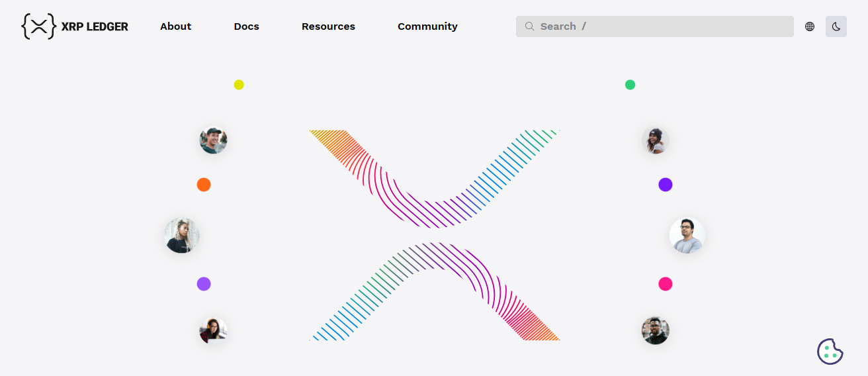868x376 pixels.
Task: Expand the Docs menu
Action: click(246, 26)
